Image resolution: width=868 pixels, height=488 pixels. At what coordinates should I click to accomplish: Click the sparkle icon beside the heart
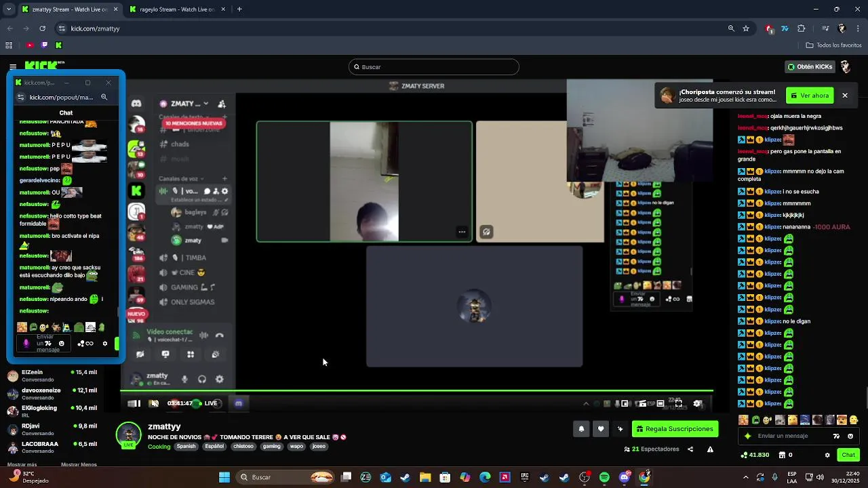tap(620, 428)
